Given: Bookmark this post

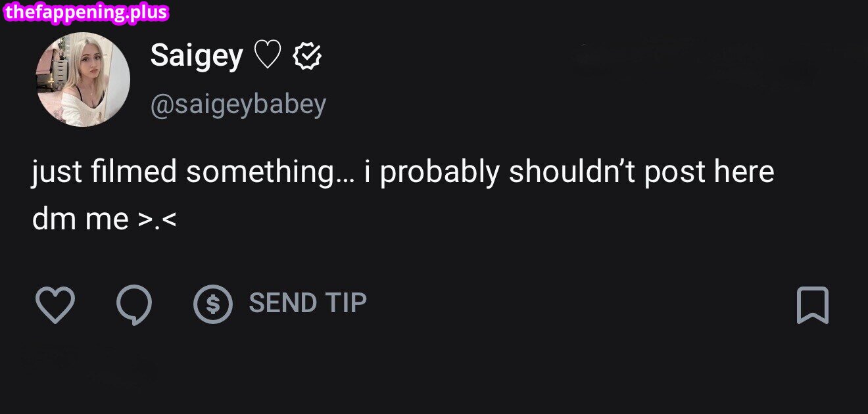Looking at the screenshot, I should 813,306.
